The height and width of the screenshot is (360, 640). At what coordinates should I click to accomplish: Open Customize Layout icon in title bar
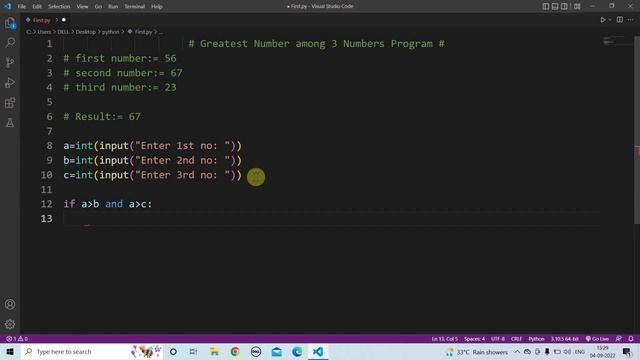577,6
